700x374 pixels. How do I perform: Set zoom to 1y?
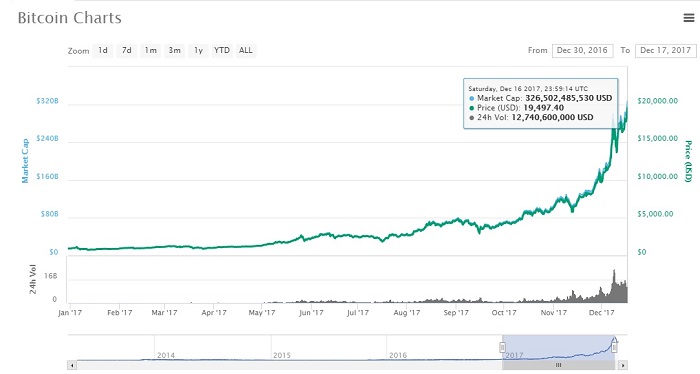[x=199, y=50]
